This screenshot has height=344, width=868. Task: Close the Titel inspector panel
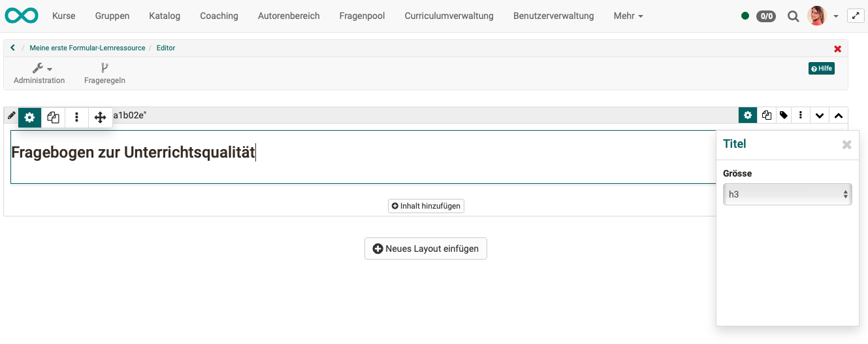click(x=846, y=145)
